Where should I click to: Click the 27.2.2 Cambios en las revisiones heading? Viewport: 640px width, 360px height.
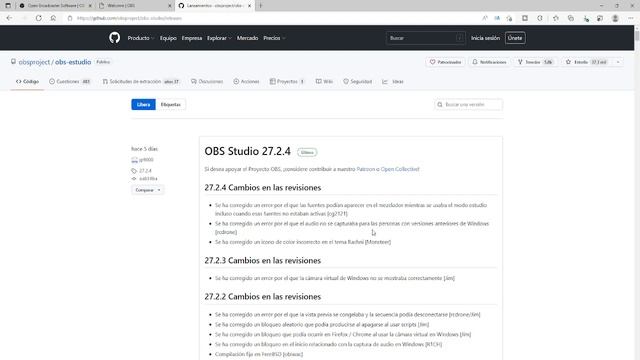262,297
